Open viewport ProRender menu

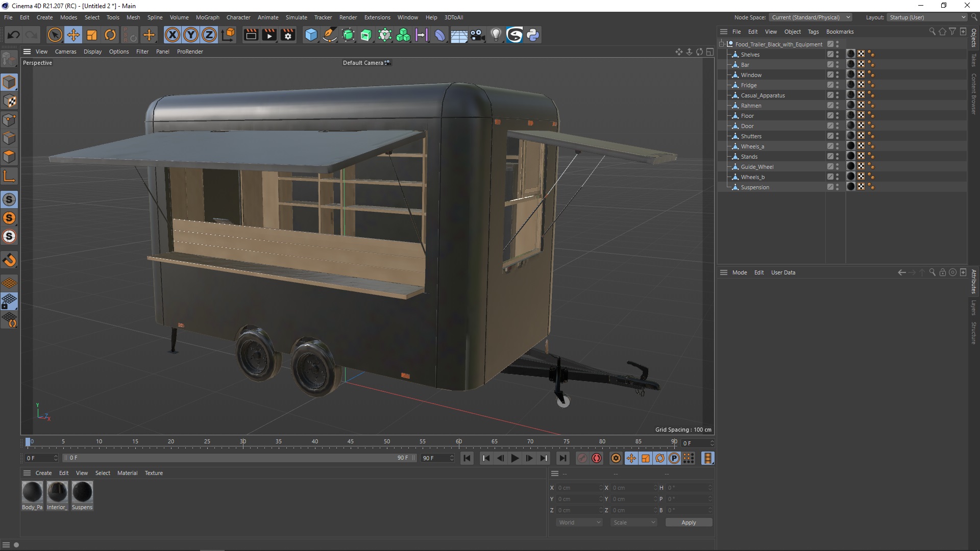coord(190,52)
